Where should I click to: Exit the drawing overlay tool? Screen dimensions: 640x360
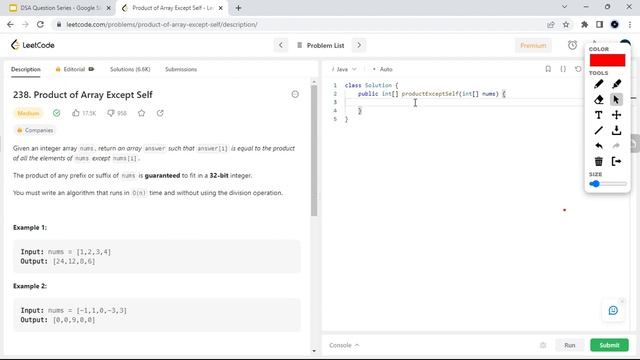tap(616, 161)
